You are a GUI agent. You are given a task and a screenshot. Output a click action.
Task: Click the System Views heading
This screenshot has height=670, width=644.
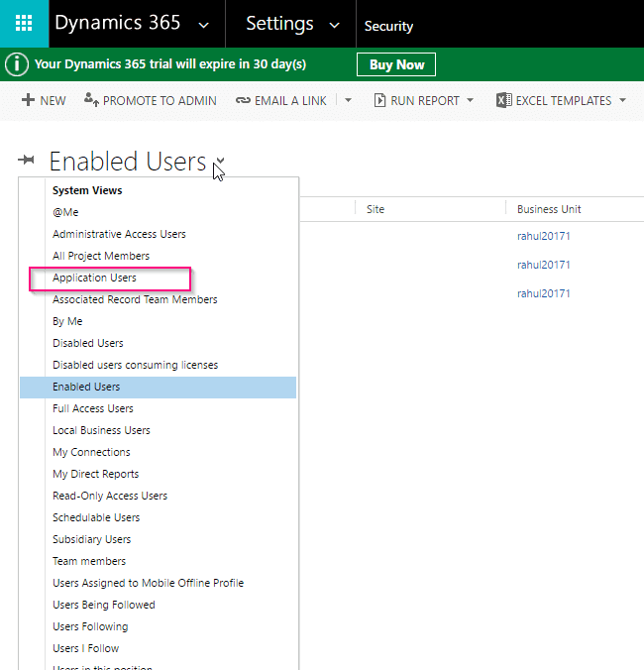pos(87,190)
